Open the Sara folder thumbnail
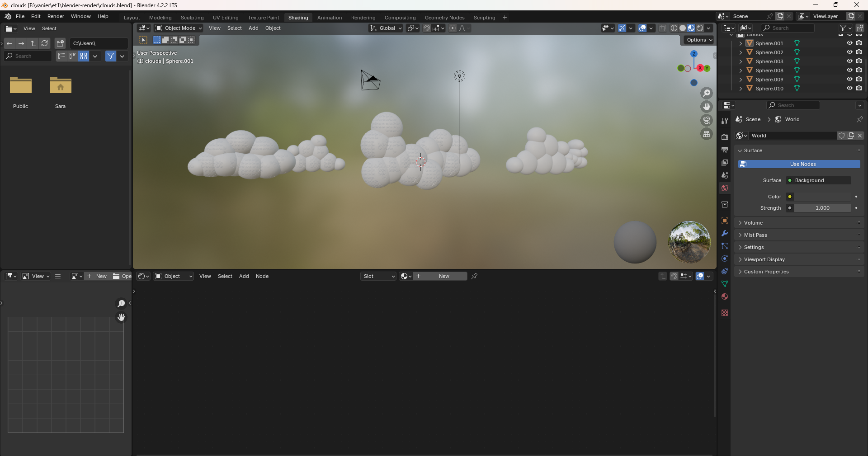This screenshot has height=456, width=868. (61, 86)
